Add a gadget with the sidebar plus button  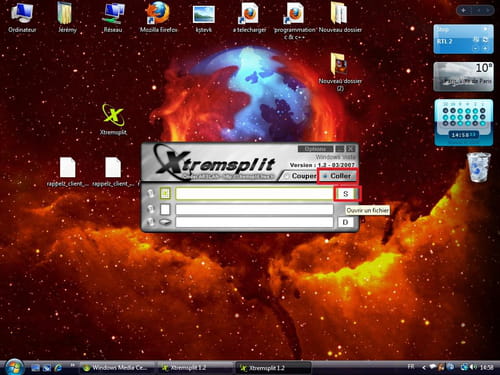[464, 10]
